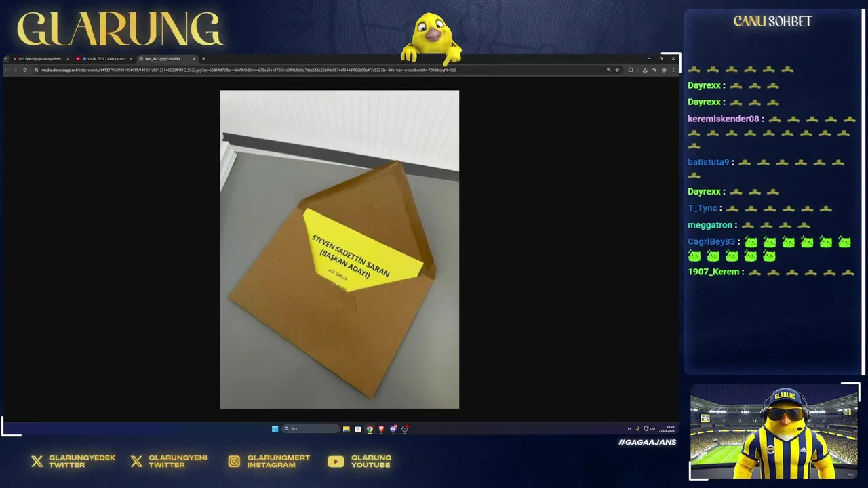
Task: Open the network tray icon
Action: [x=646, y=428]
